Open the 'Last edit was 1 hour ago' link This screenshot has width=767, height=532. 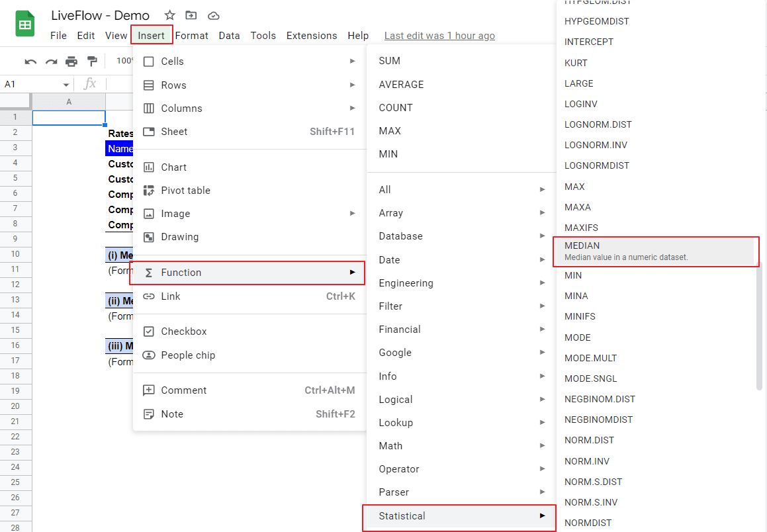(439, 36)
